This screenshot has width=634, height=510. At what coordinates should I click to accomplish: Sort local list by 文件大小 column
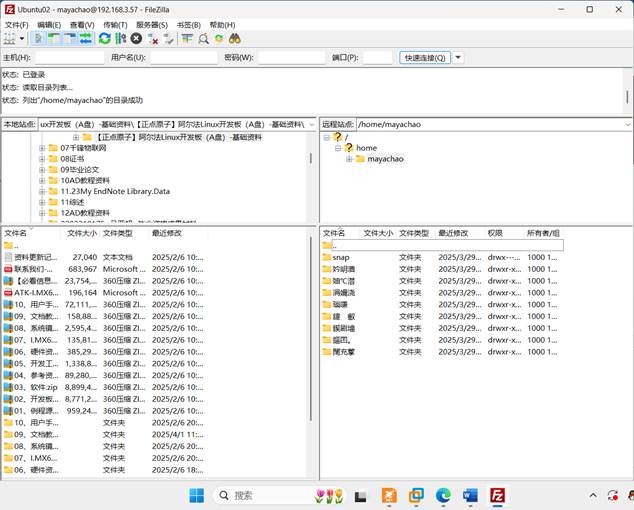[x=82, y=233]
